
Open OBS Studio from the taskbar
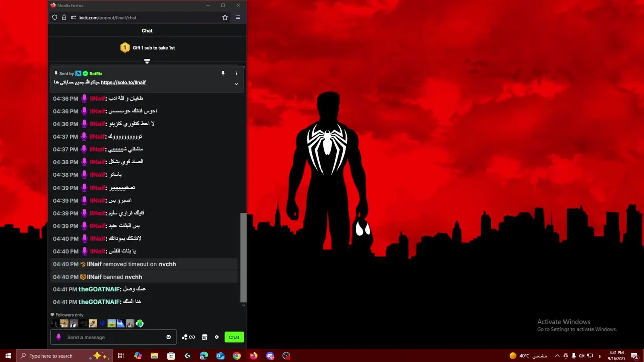tap(286, 356)
